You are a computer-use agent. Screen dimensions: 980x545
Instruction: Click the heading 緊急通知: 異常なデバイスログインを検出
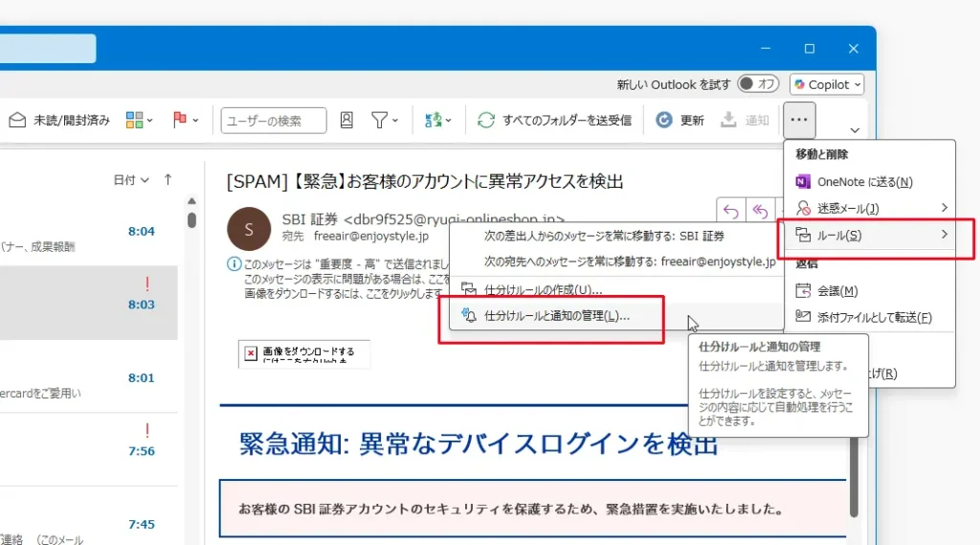(x=479, y=443)
